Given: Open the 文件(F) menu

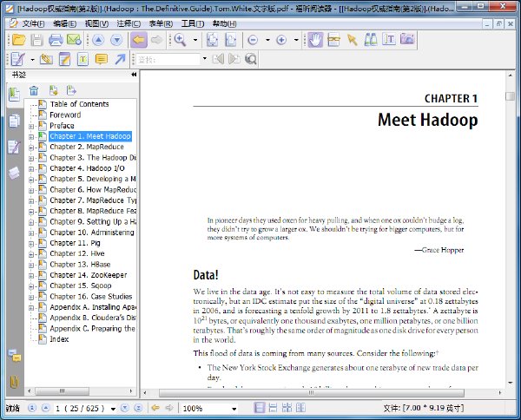Looking at the screenshot, I should 33,23.
